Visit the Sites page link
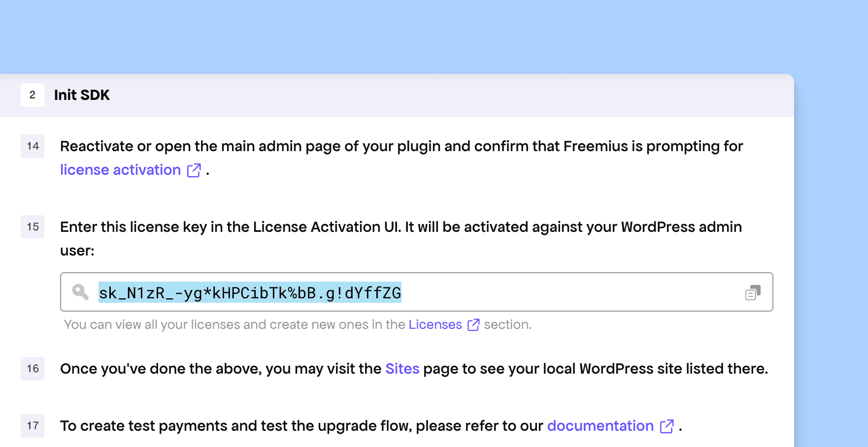This screenshot has height=447, width=868. (x=402, y=369)
